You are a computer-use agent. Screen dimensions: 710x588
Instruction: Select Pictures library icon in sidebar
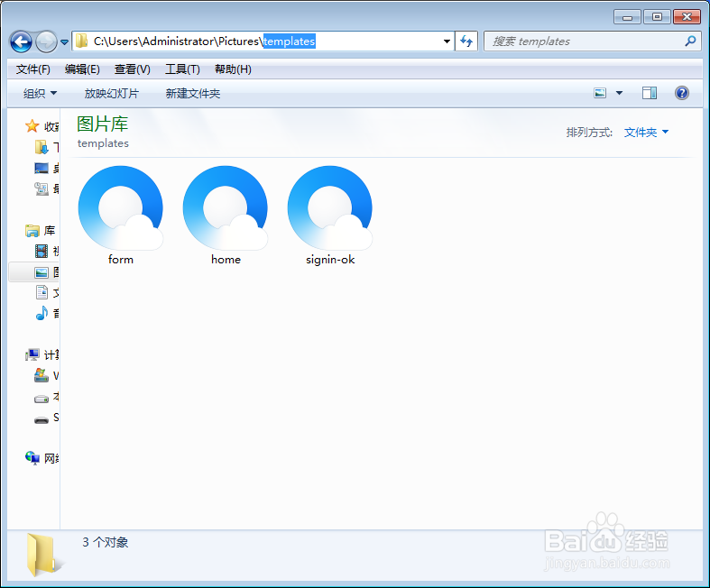[x=41, y=272]
